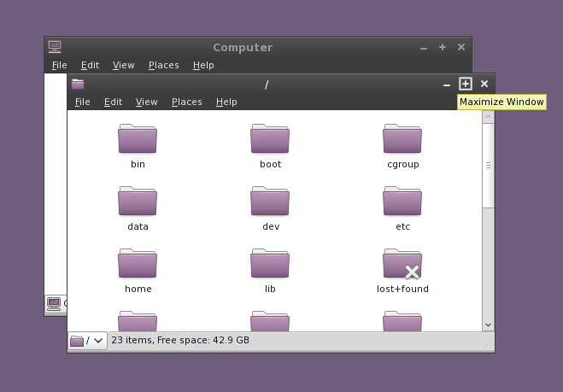This screenshot has width=563, height=392.
Task: Select the home folder icon
Action: [138, 264]
